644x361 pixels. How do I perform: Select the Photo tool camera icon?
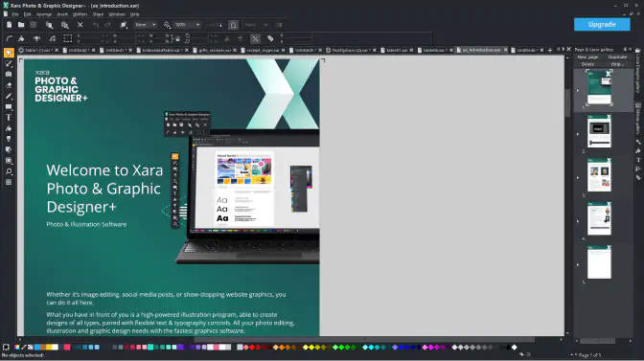point(9,75)
